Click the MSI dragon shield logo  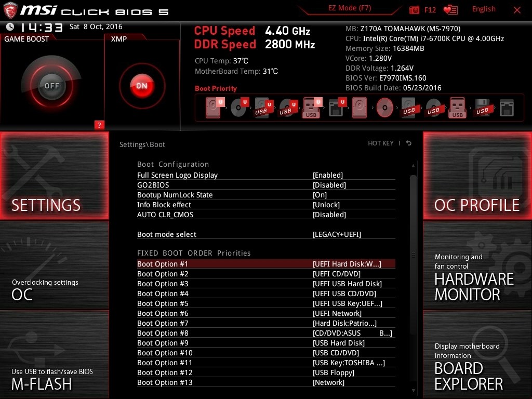pyautogui.click(x=10, y=10)
